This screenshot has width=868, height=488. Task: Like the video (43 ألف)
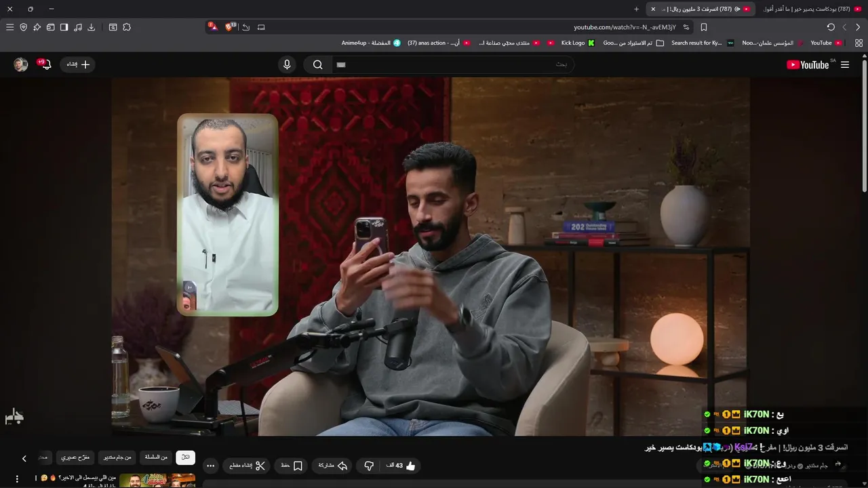400,466
